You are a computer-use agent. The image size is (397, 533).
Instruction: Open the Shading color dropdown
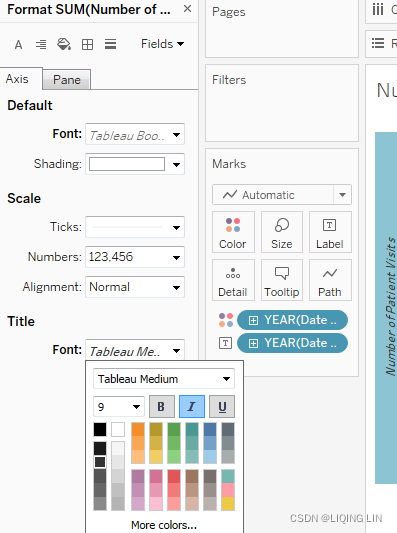135,164
